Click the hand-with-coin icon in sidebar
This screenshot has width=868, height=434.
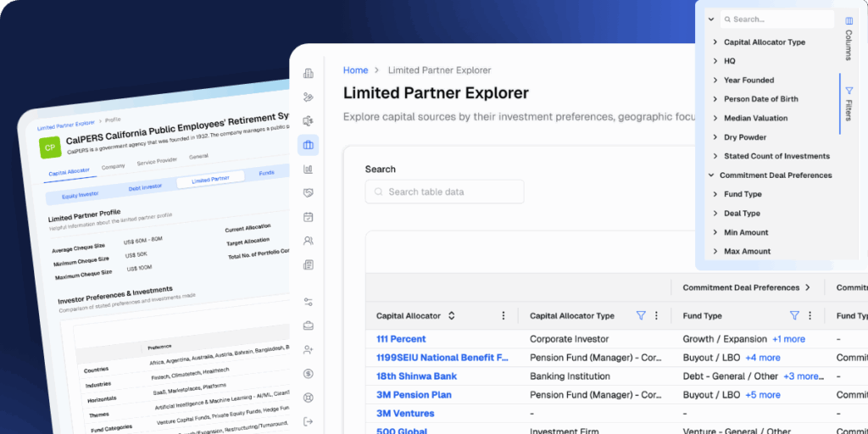pyautogui.click(x=309, y=97)
